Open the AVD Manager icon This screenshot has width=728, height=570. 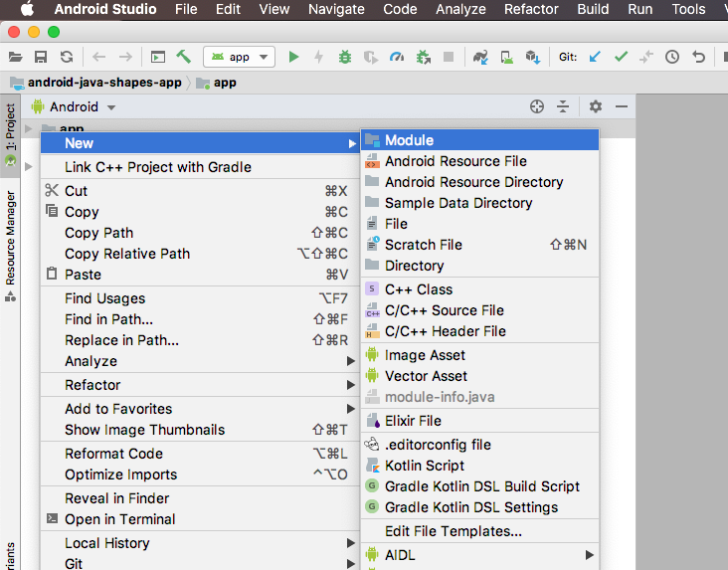point(506,57)
